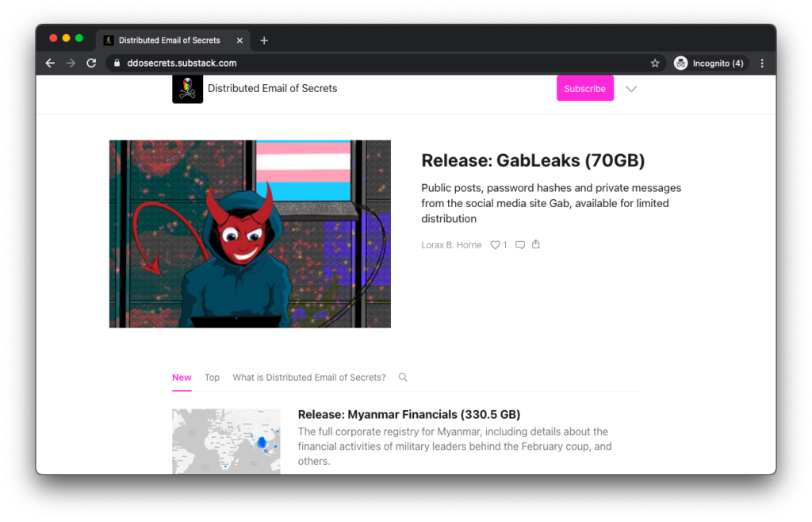This screenshot has height=522, width=812.
Task: Select the New tab
Action: 182,378
